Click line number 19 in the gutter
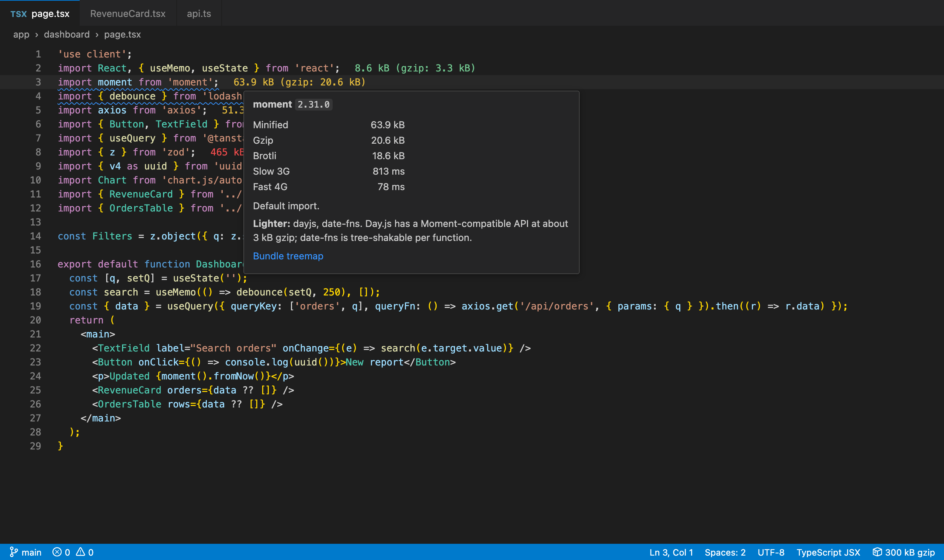 pyautogui.click(x=35, y=306)
